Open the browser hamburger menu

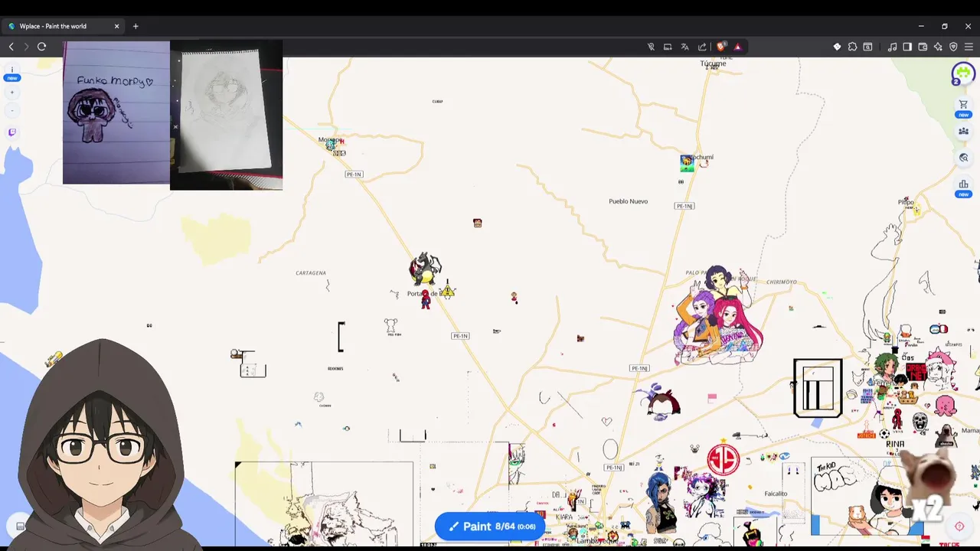click(x=969, y=47)
